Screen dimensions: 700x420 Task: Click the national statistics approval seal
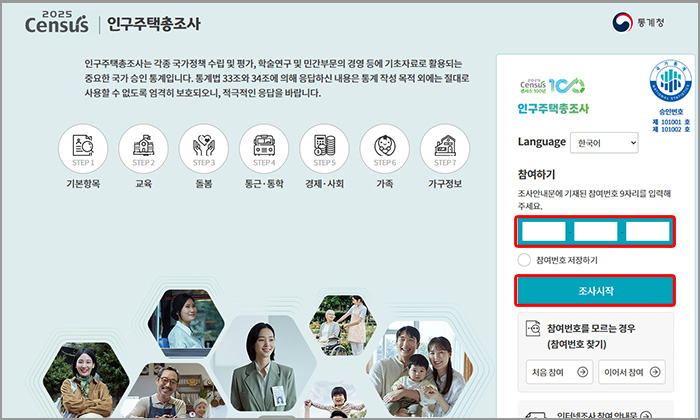671,82
